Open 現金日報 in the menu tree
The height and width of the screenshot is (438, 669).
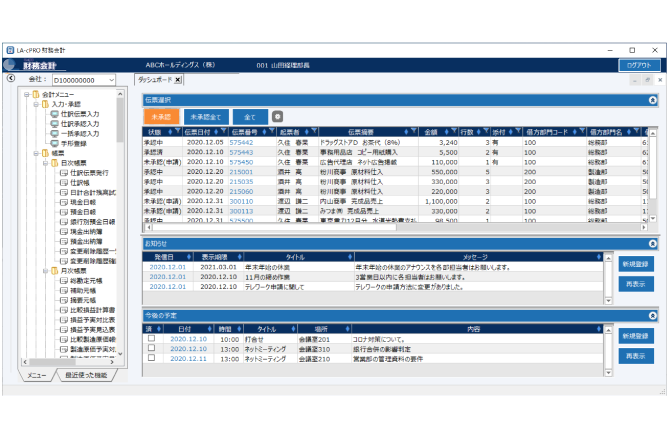(x=83, y=202)
